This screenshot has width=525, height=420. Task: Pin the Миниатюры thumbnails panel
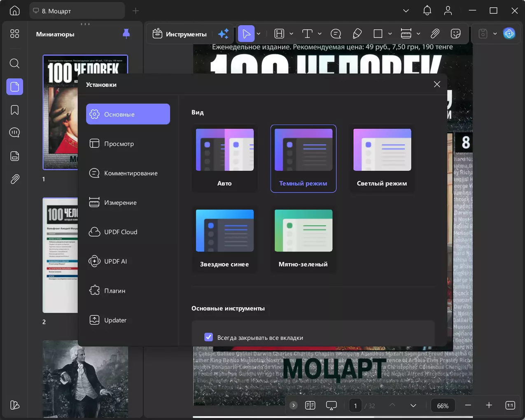pos(126,34)
